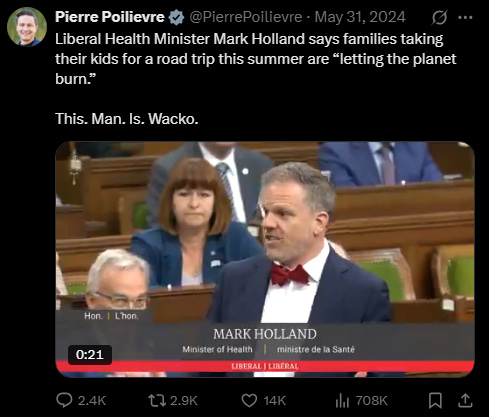Click the 2.4K replies count

click(x=92, y=400)
